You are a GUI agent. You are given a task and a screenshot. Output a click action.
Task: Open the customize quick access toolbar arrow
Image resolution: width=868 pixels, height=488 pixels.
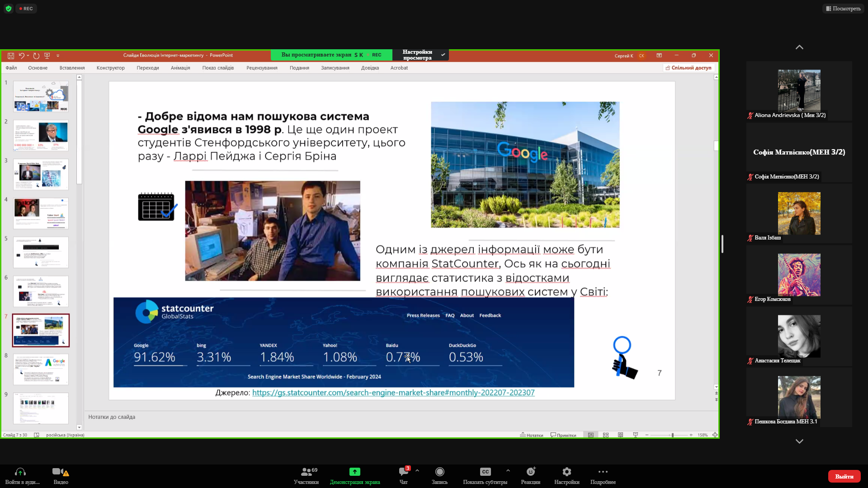58,56
